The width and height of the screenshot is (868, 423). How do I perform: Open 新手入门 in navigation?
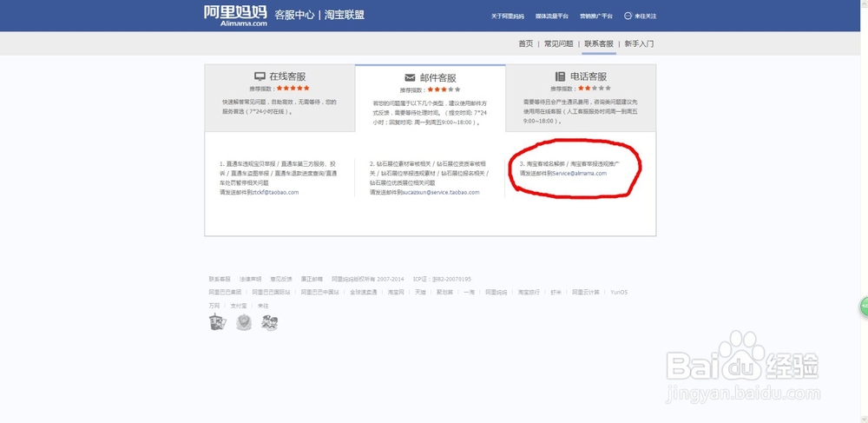click(x=639, y=43)
